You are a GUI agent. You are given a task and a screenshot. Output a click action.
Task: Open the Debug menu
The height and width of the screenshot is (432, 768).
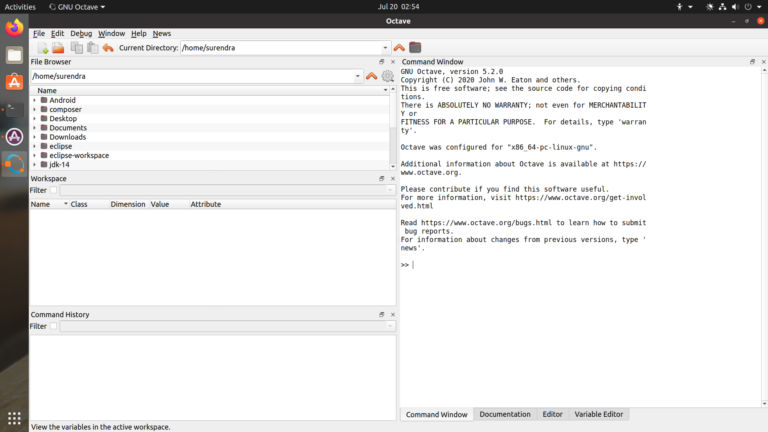(x=81, y=34)
